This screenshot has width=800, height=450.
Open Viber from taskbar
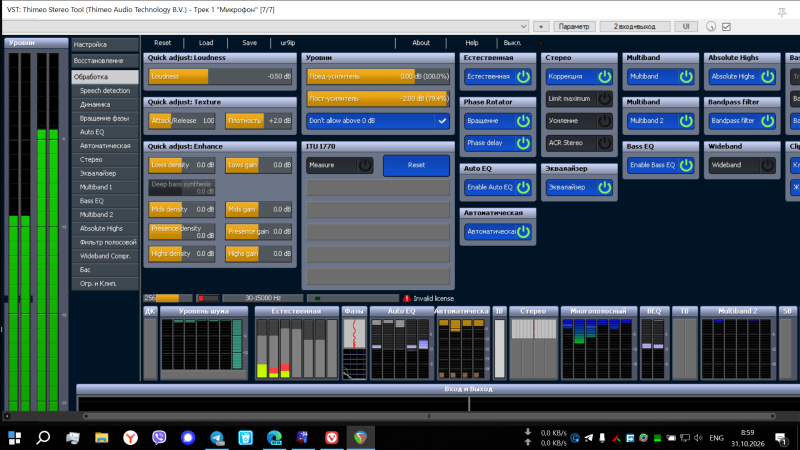(x=159, y=438)
